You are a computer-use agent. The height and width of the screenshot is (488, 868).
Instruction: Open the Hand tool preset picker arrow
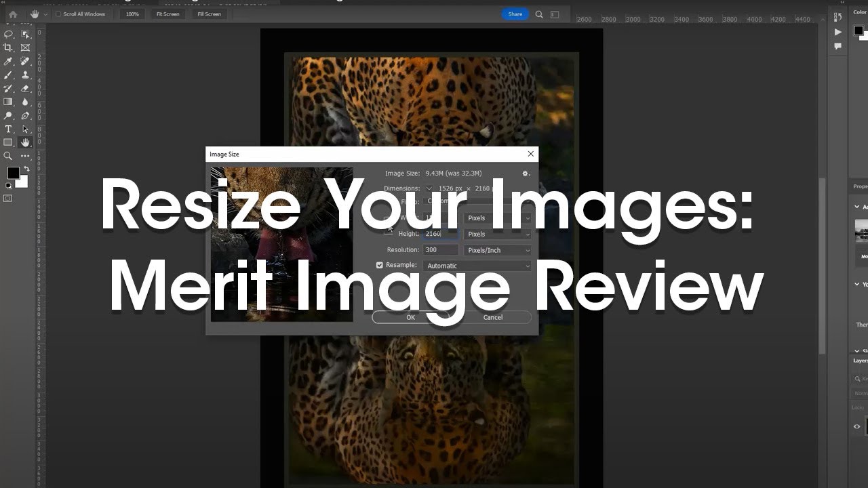(x=45, y=14)
